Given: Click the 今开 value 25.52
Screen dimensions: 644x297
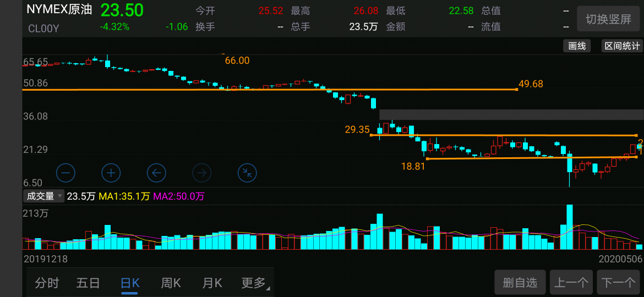Looking at the screenshot, I should pyautogui.click(x=271, y=10).
